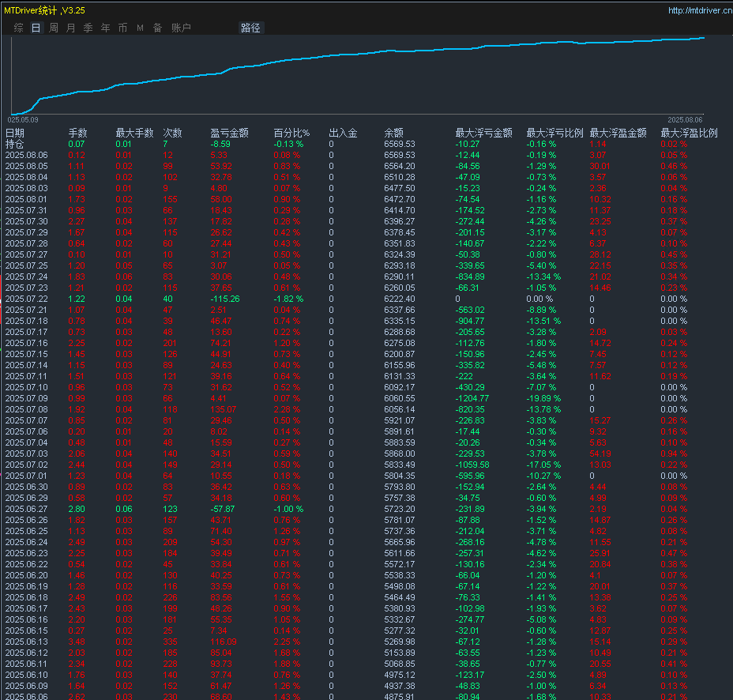
Task: Click max drawdown amount -834.89
Action: point(470,277)
